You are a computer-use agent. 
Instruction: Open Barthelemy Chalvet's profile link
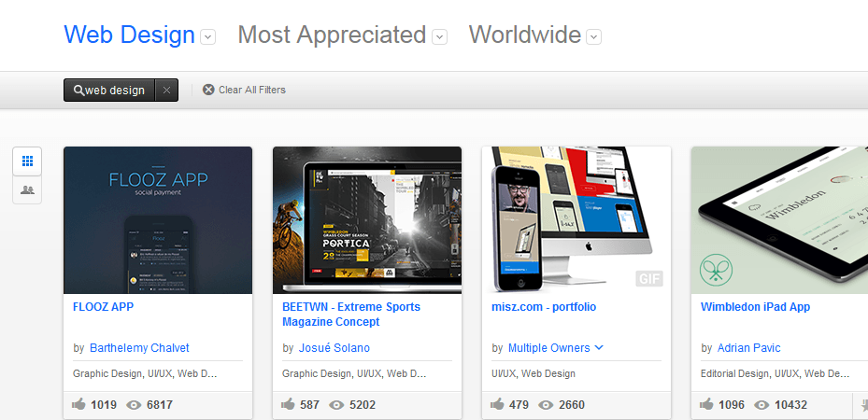[x=139, y=348]
